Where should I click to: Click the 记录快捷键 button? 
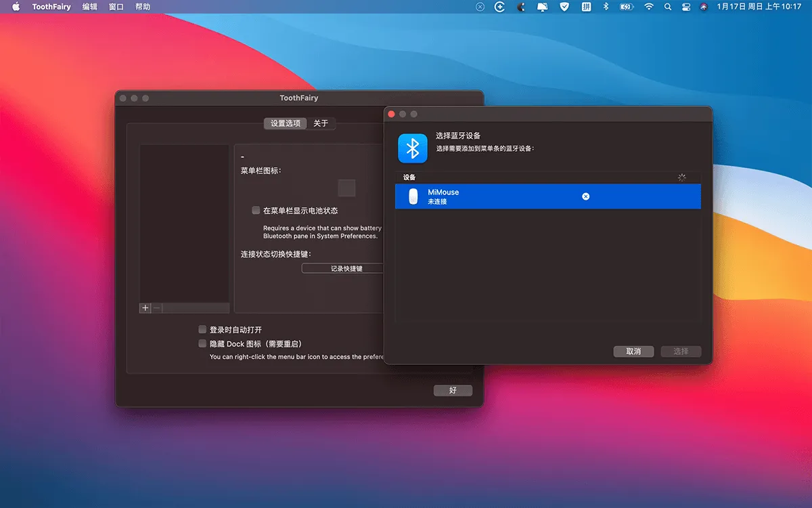point(346,268)
